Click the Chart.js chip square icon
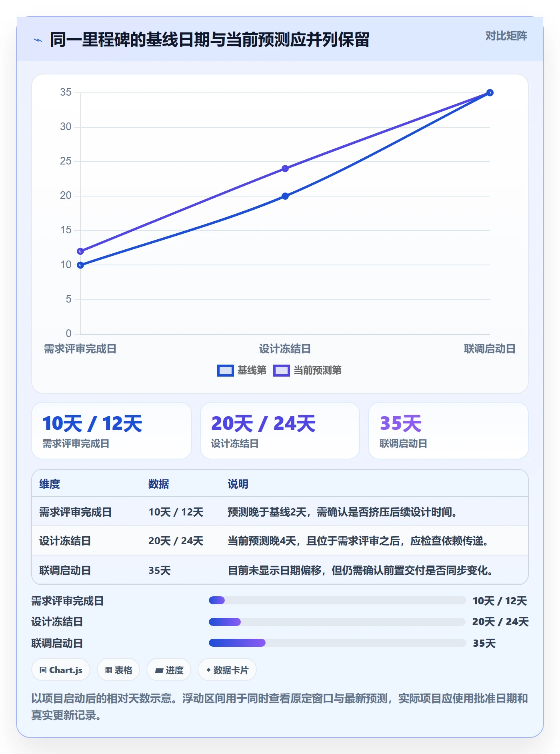Image resolution: width=560 pixels, height=754 pixels. (x=43, y=670)
